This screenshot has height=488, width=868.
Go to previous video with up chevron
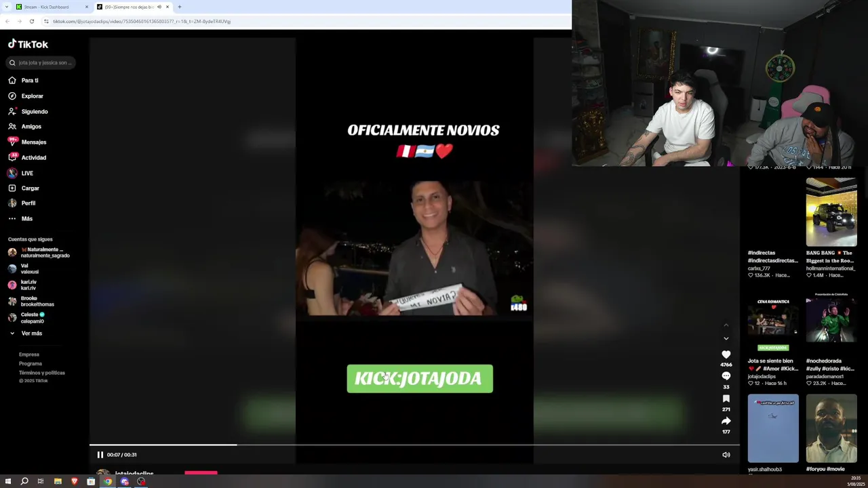(x=726, y=325)
